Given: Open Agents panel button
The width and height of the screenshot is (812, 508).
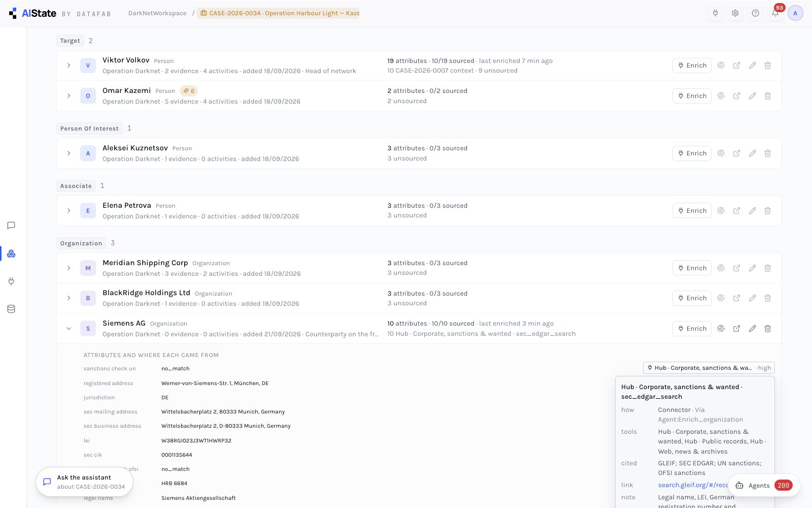Looking at the screenshot, I should 764,486.
